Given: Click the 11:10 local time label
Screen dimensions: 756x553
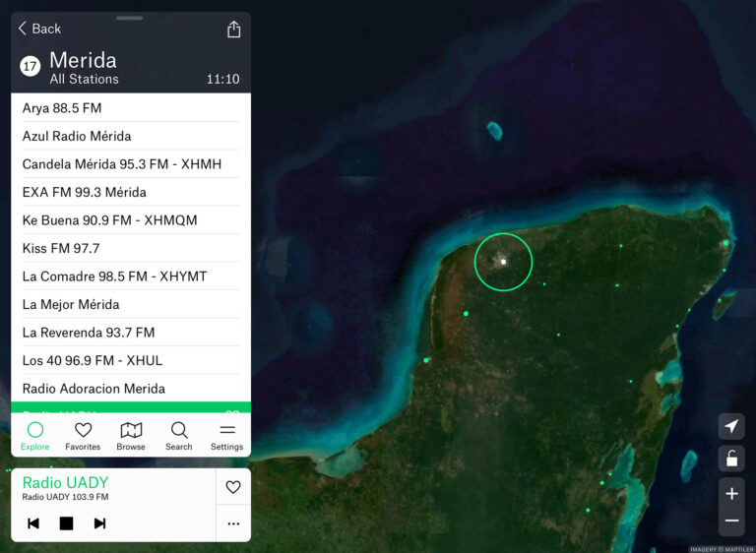Looking at the screenshot, I should coord(222,79).
